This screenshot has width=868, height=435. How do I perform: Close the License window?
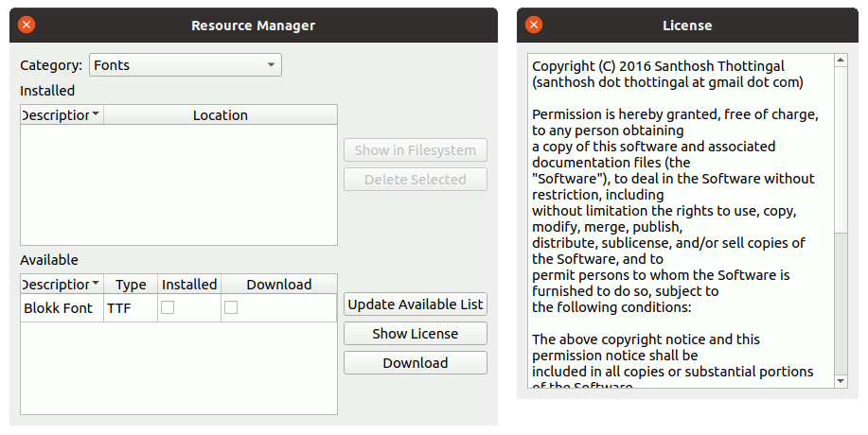(x=534, y=26)
